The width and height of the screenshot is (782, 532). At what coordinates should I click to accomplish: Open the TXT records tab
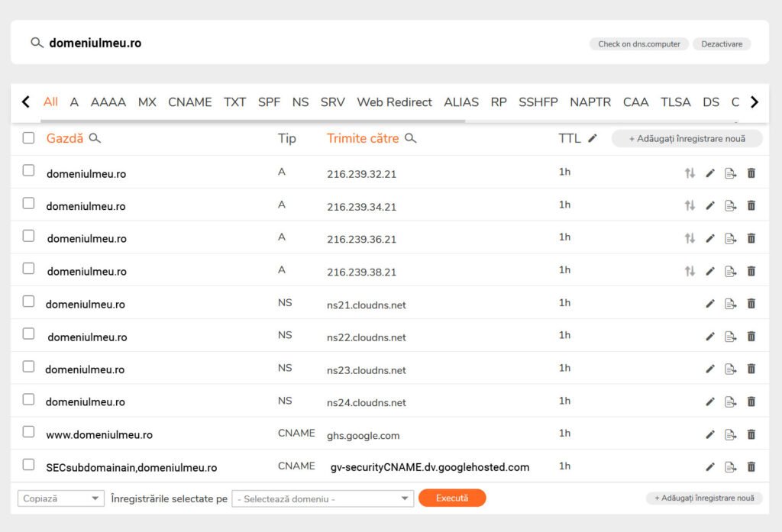pos(234,102)
